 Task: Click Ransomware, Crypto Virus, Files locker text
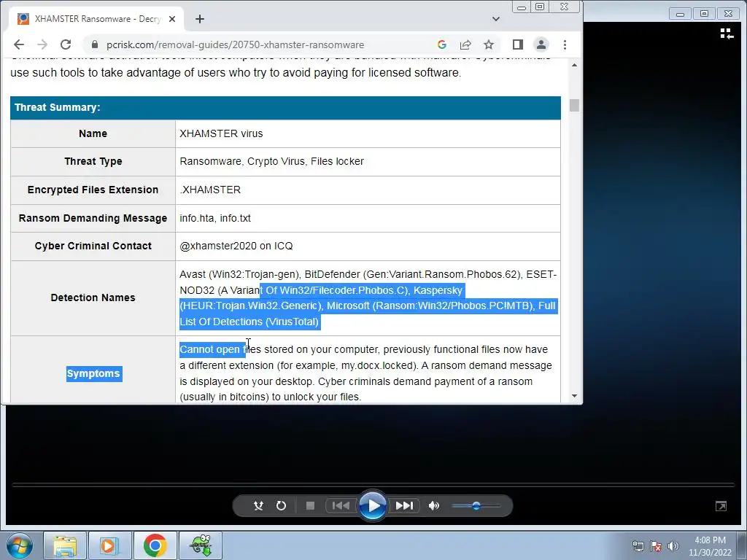(271, 161)
